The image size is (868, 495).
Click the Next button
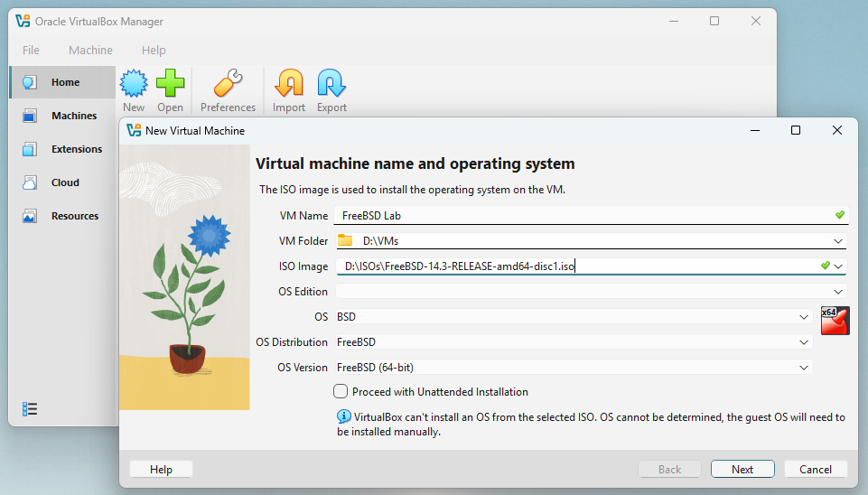(x=742, y=470)
